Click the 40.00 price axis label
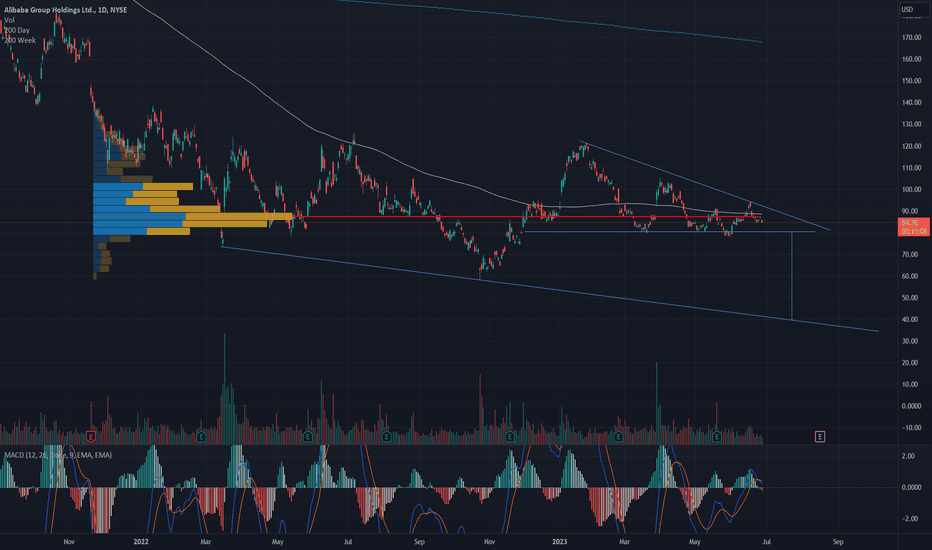The image size is (932, 550). pos(910,320)
